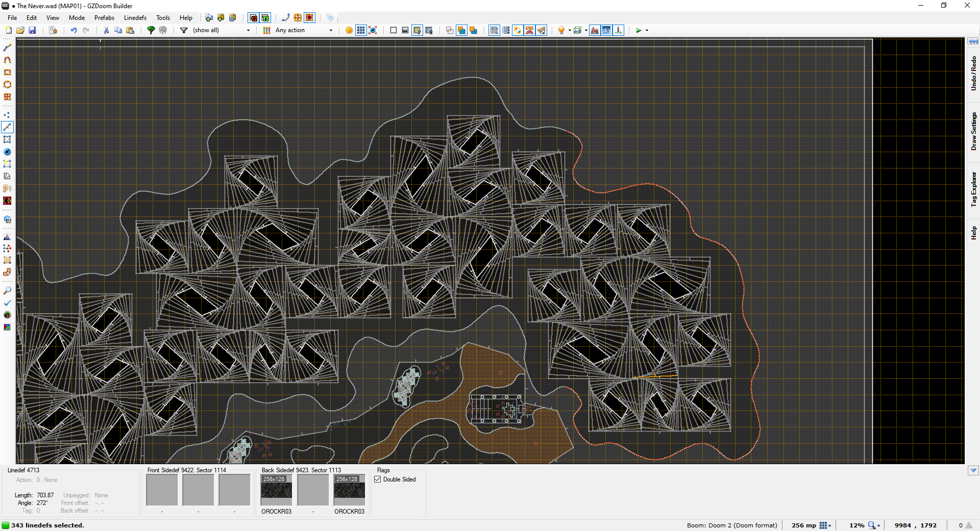
Task: Toggle the scissors auto-clear sidedef textures button
Action: click(529, 30)
